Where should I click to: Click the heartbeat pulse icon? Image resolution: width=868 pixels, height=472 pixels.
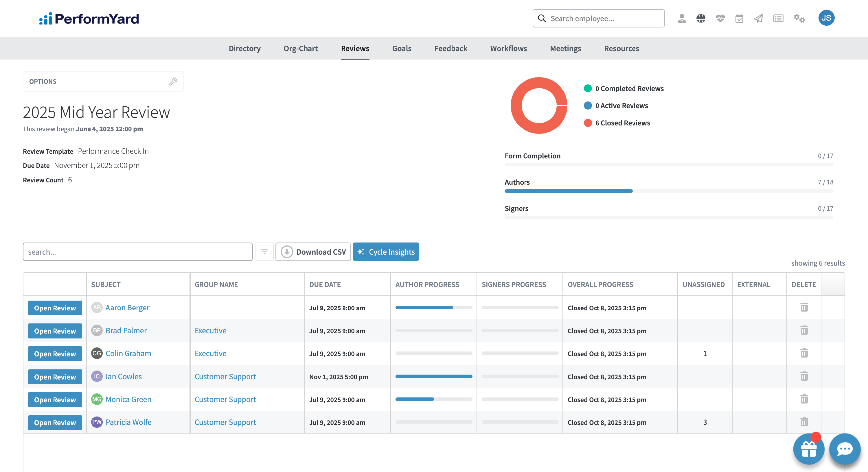pos(720,18)
